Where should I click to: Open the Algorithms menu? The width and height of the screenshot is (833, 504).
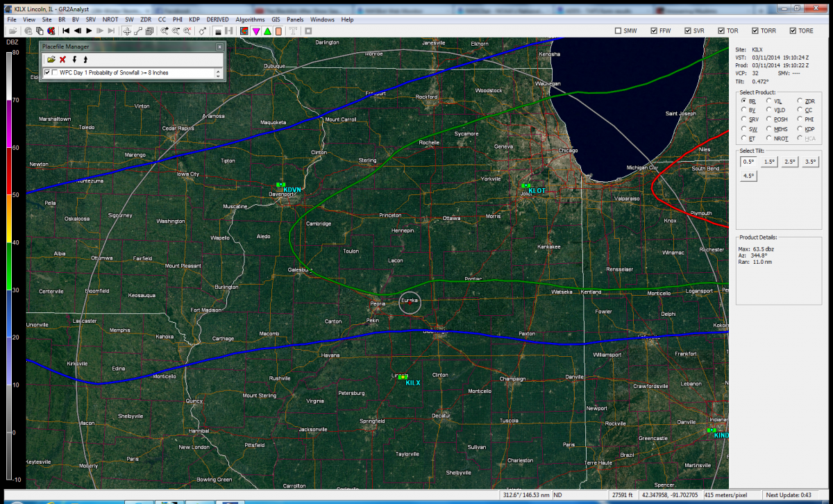(x=250, y=19)
